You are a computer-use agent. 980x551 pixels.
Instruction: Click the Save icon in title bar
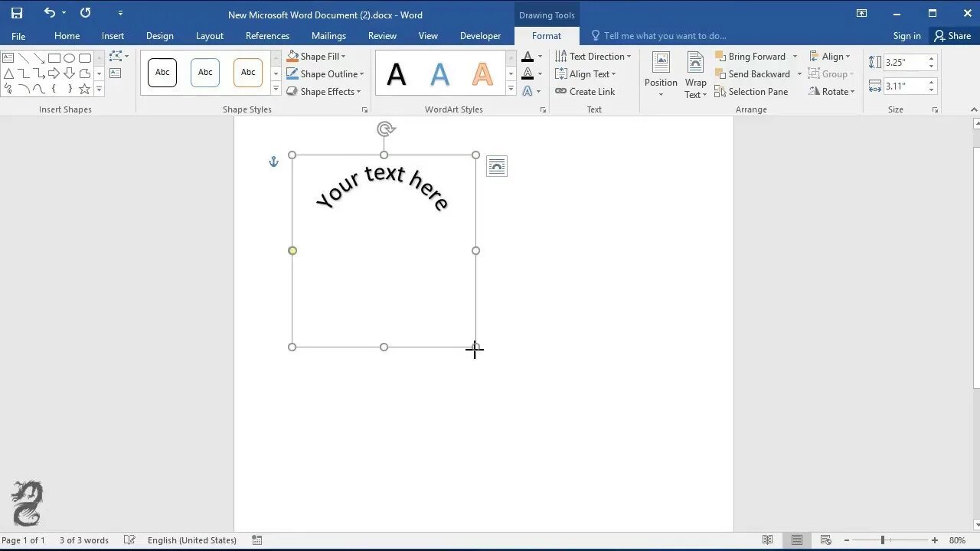pos(16,13)
